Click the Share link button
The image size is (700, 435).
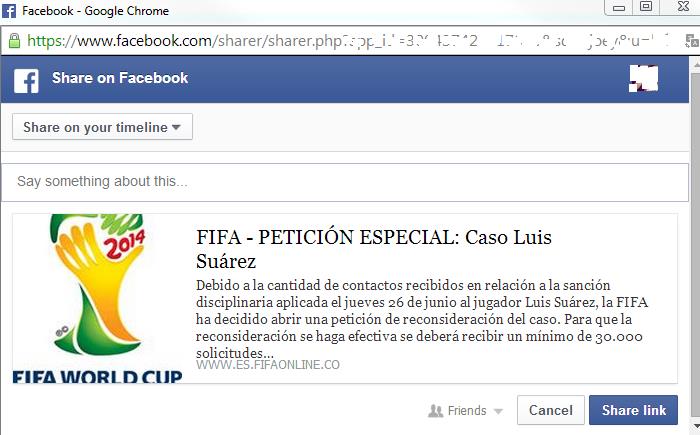pos(633,410)
